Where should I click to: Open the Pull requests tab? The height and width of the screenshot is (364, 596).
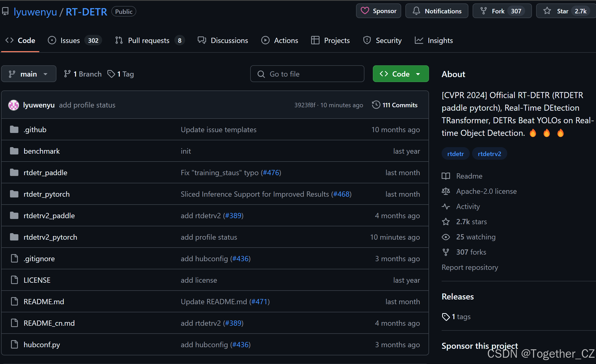pos(148,40)
